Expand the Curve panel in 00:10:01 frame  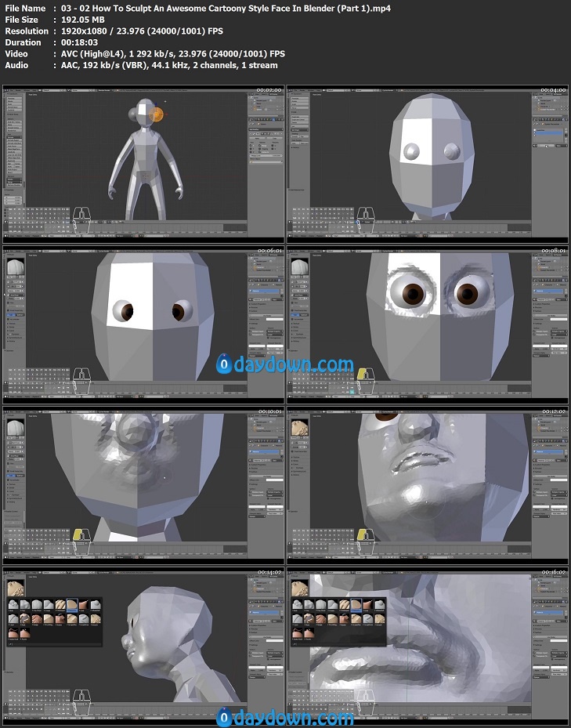(11, 491)
